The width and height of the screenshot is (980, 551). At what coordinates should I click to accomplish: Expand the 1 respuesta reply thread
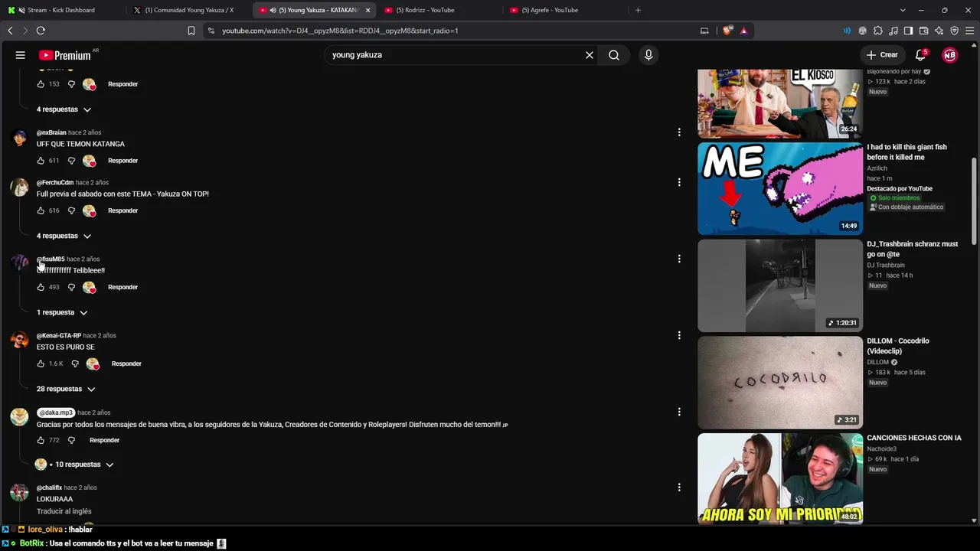(62, 312)
